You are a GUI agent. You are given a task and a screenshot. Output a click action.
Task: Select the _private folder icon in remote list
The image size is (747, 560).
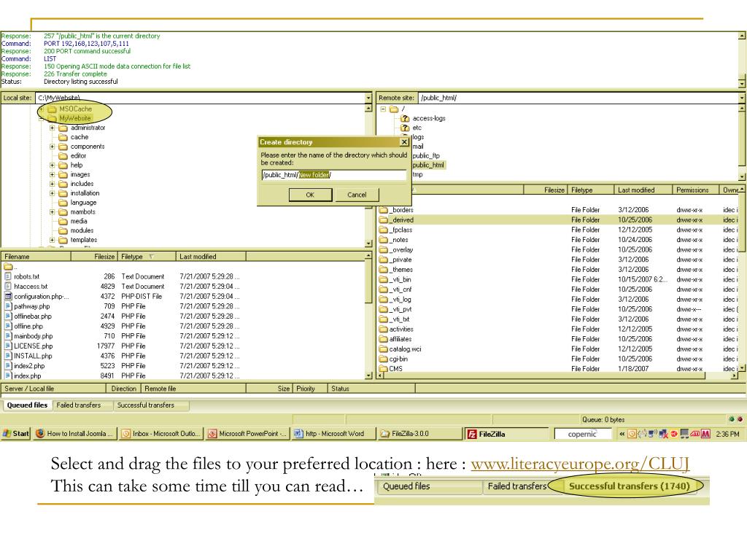point(384,260)
